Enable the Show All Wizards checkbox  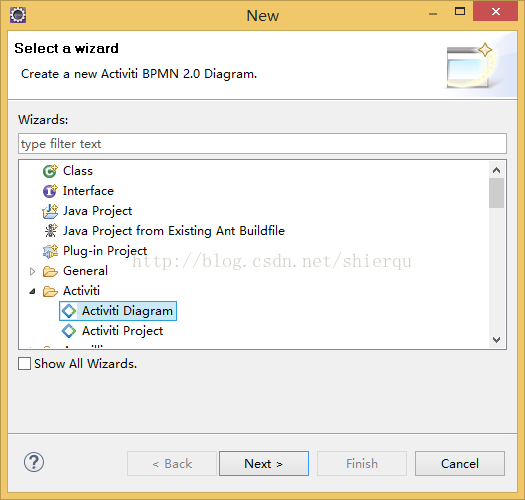coord(24,363)
